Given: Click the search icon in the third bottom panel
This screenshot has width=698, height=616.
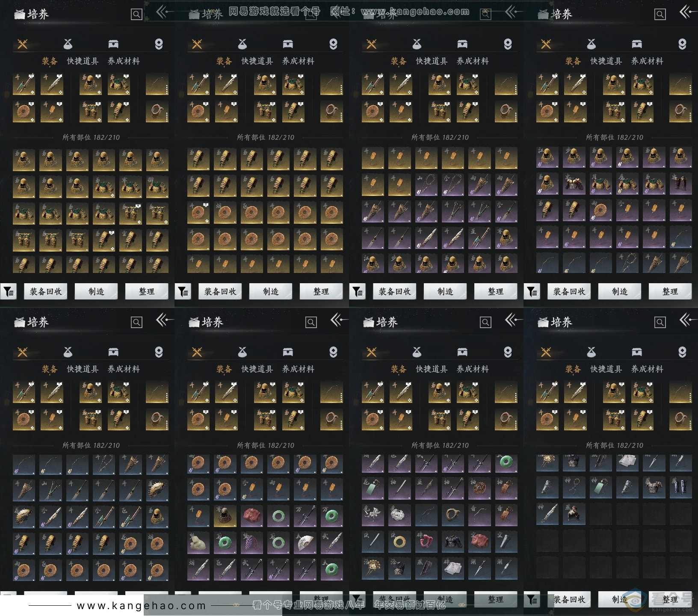Looking at the screenshot, I should coord(485,323).
